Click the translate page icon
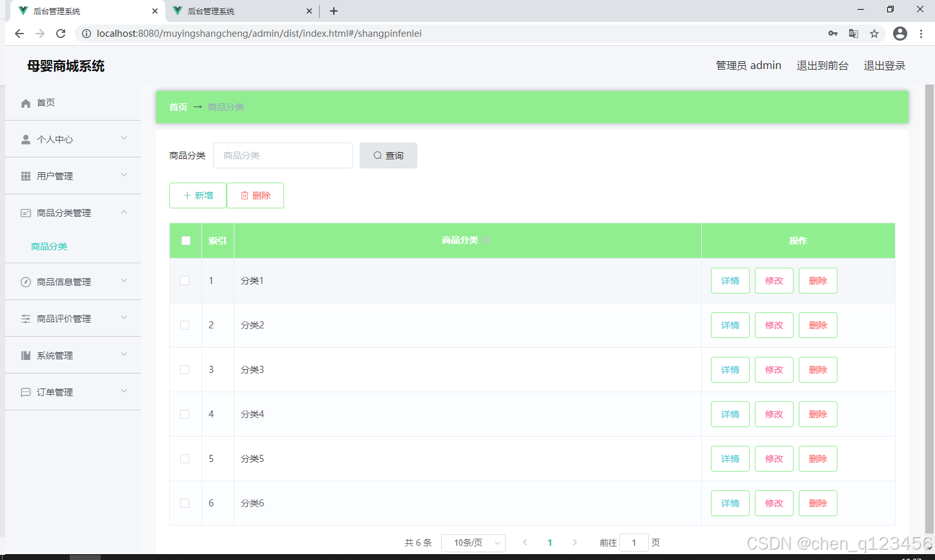The height and width of the screenshot is (560, 935). tap(854, 34)
